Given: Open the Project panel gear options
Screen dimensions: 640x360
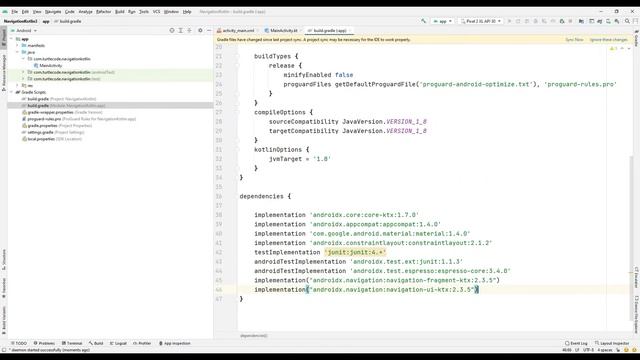Looking at the screenshot, I should coord(200,31).
